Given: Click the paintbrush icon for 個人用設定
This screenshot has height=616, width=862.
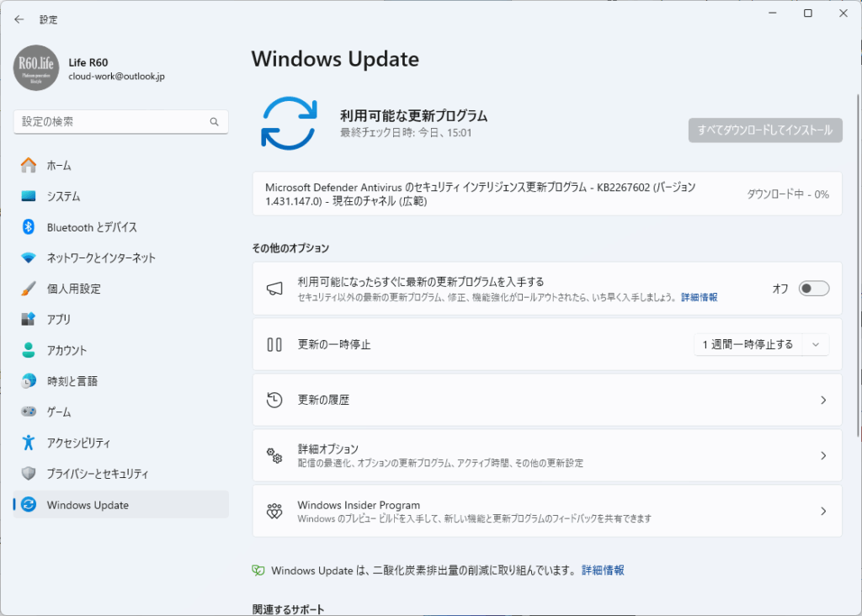Looking at the screenshot, I should (29, 289).
